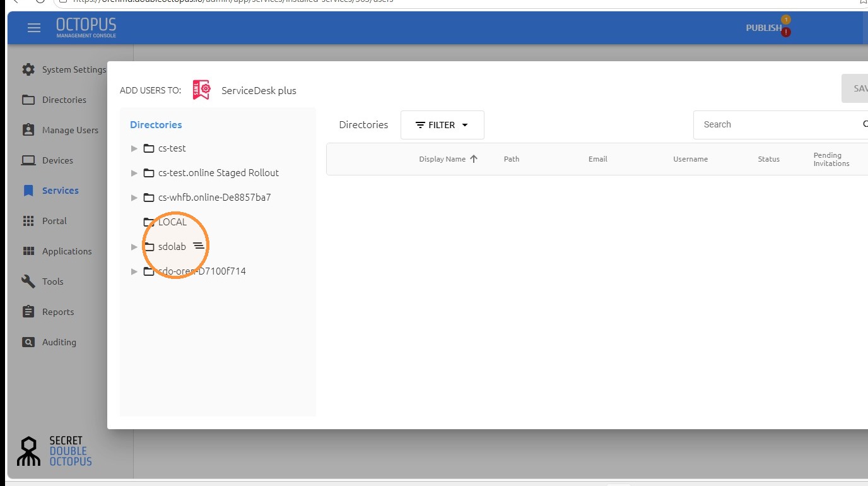Click the Secret Double Octopus logo
This screenshot has height=486, width=868.
pyautogui.click(x=54, y=451)
